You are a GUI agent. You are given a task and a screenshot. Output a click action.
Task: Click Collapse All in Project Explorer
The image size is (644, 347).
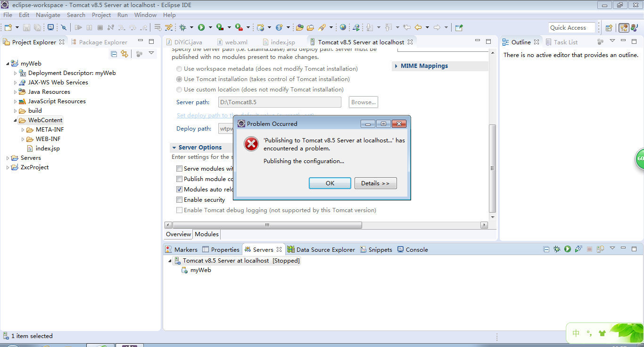(114, 54)
